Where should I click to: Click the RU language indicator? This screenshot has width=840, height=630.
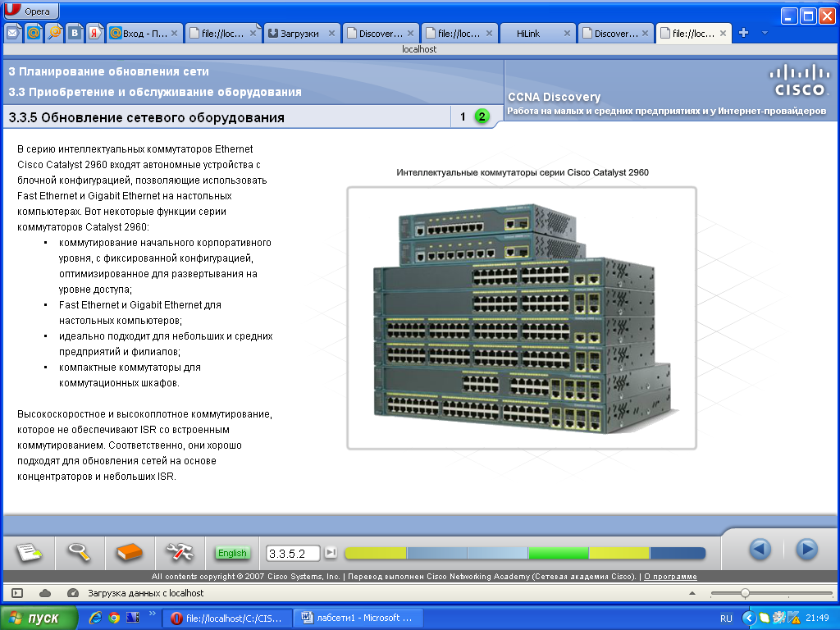(x=726, y=619)
